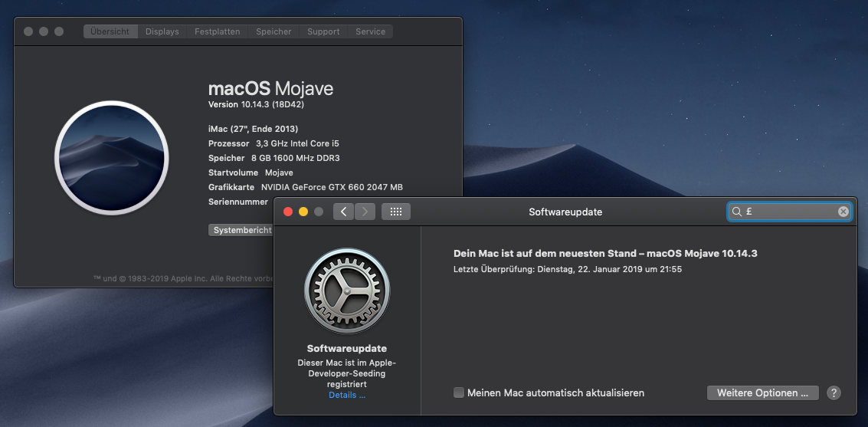
Task: Open the Displays tab
Action: coord(162,31)
